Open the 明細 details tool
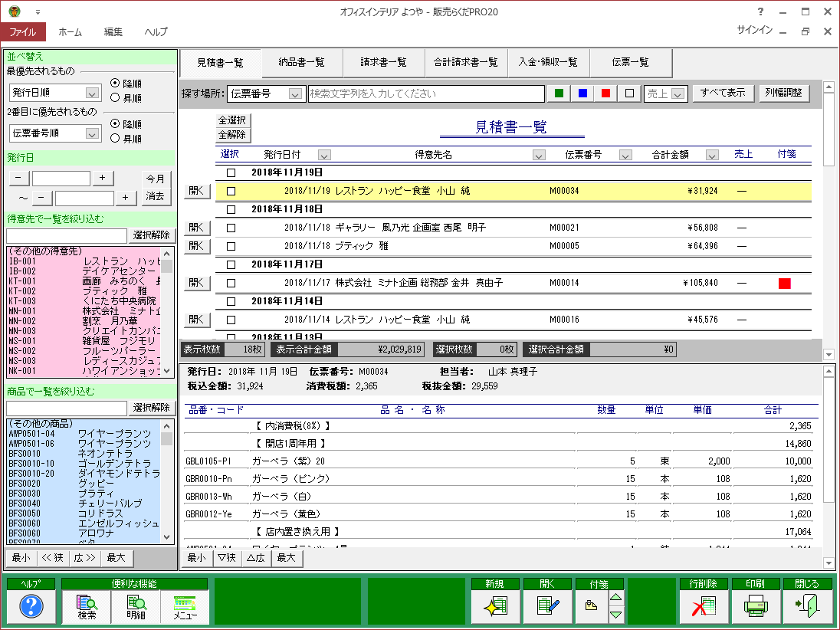The image size is (840, 630). click(x=136, y=606)
